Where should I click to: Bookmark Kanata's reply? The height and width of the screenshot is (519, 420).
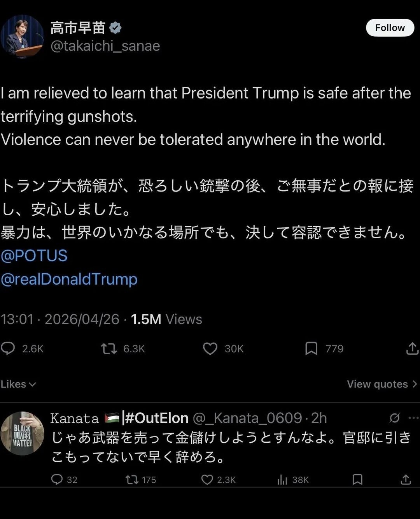click(357, 480)
